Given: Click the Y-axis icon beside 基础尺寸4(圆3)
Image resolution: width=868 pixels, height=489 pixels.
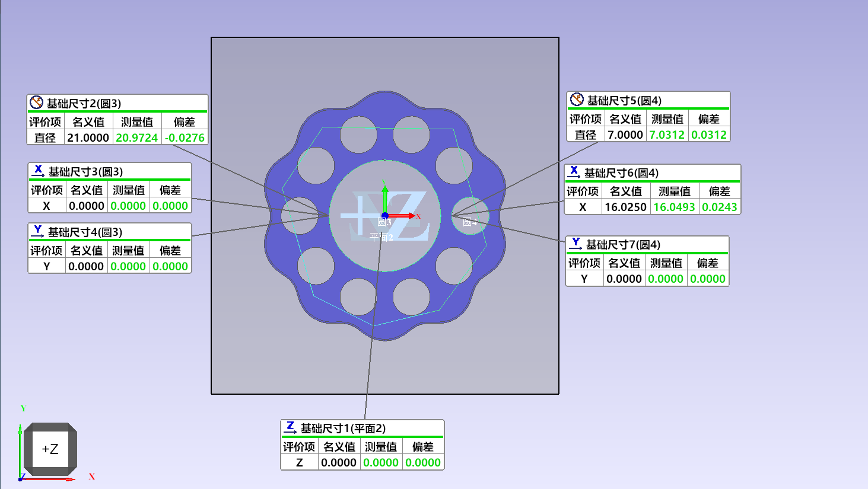Looking at the screenshot, I should point(39,231).
